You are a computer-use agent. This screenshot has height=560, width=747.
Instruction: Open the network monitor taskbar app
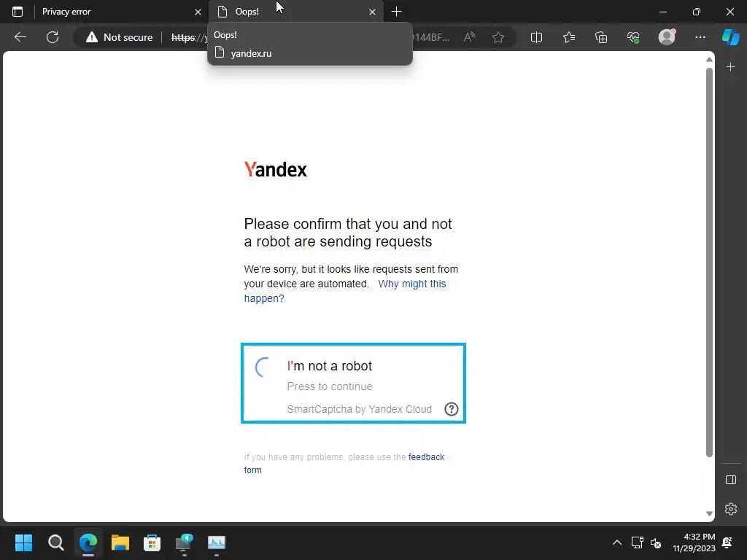(185, 542)
